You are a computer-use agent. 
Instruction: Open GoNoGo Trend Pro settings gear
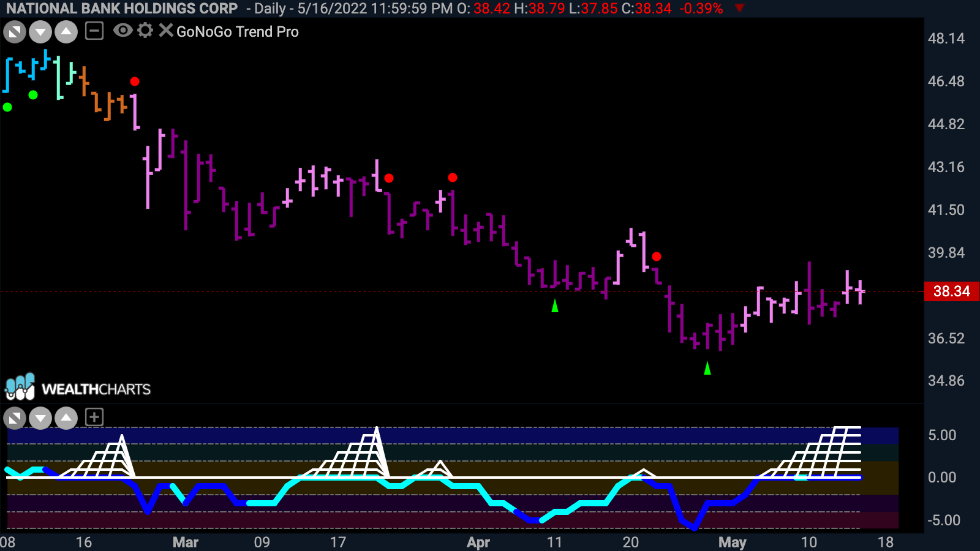(145, 31)
